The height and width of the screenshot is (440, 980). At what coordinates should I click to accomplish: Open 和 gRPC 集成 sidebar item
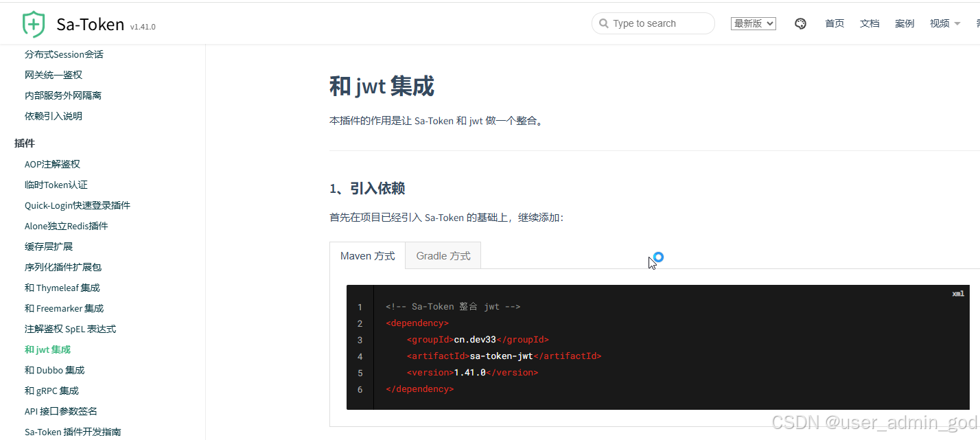click(x=52, y=391)
